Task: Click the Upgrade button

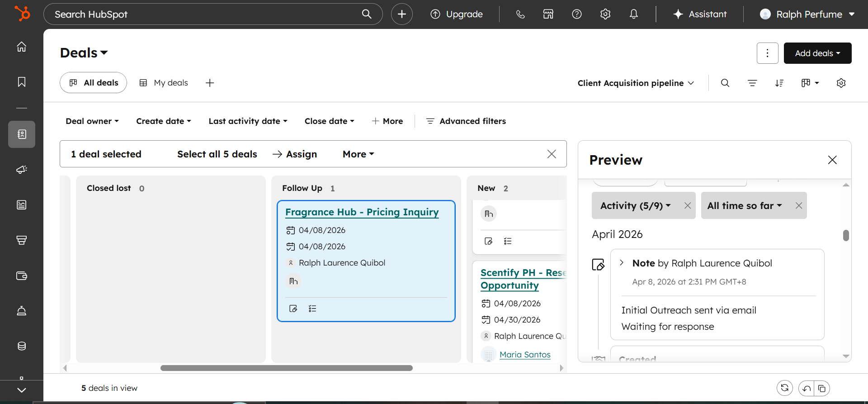Action: click(x=457, y=14)
